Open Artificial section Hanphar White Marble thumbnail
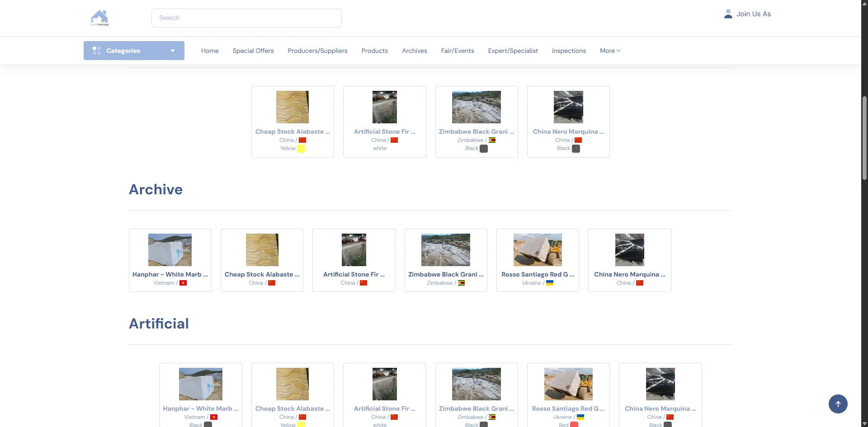The width and height of the screenshot is (868, 427). tap(201, 384)
